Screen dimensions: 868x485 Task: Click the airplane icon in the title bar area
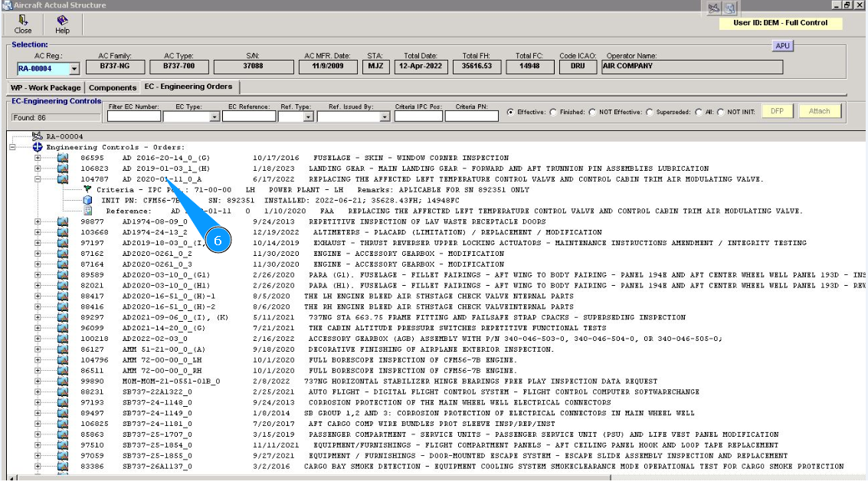click(714, 8)
